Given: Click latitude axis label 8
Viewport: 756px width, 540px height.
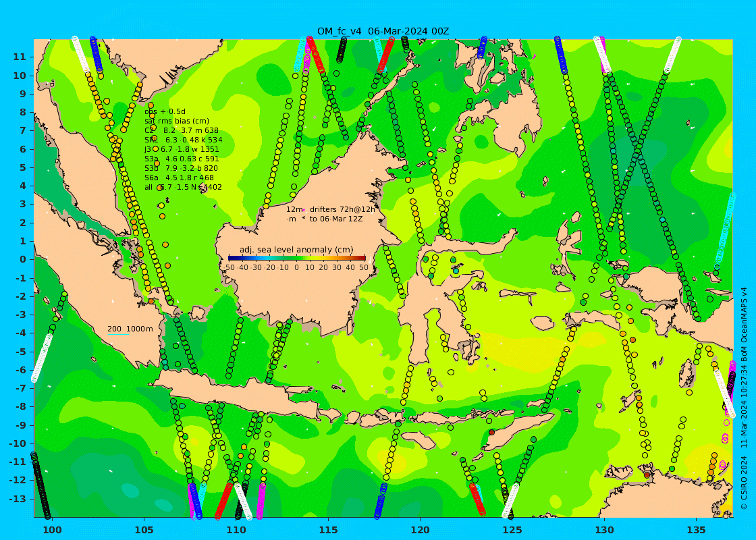Looking at the screenshot, I should (23, 112).
